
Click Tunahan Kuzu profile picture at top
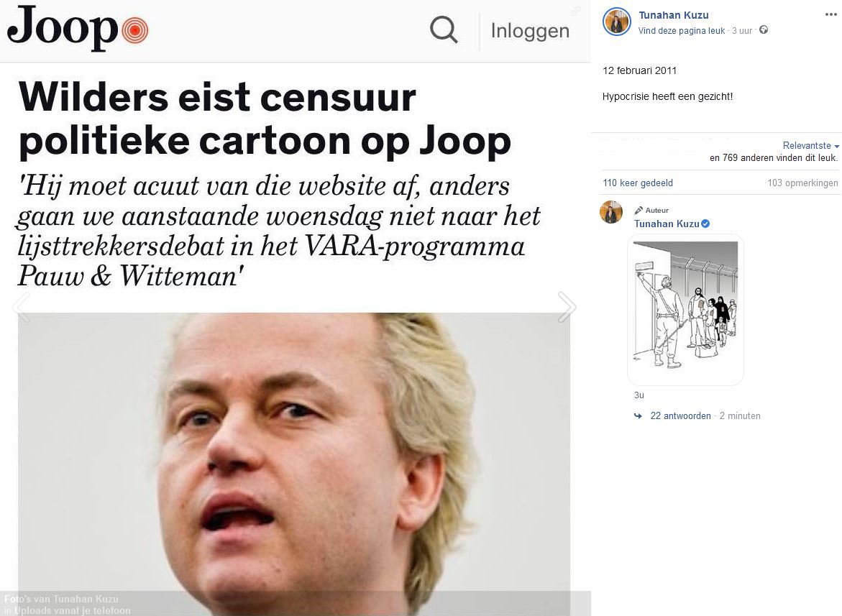(616, 22)
